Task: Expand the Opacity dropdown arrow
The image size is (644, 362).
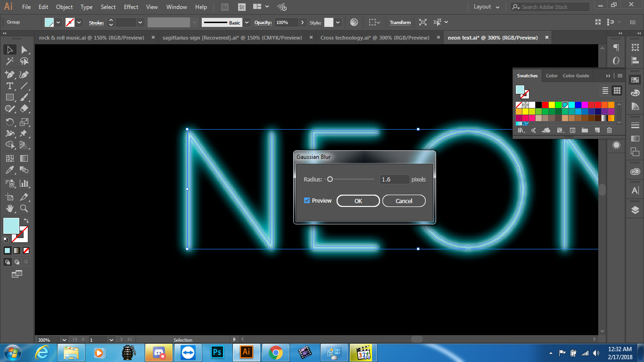Action: pyautogui.click(x=302, y=23)
